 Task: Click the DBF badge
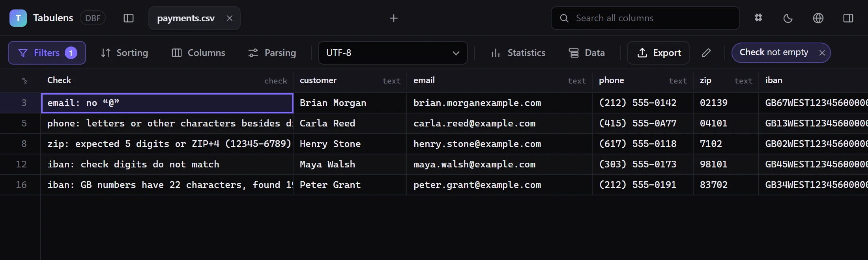(x=93, y=18)
